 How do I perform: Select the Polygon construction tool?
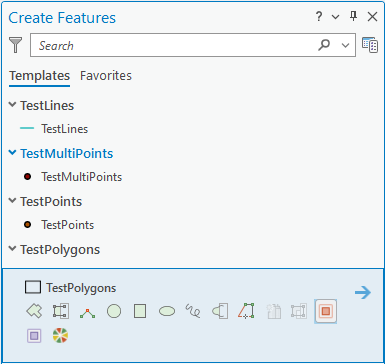click(x=34, y=311)
